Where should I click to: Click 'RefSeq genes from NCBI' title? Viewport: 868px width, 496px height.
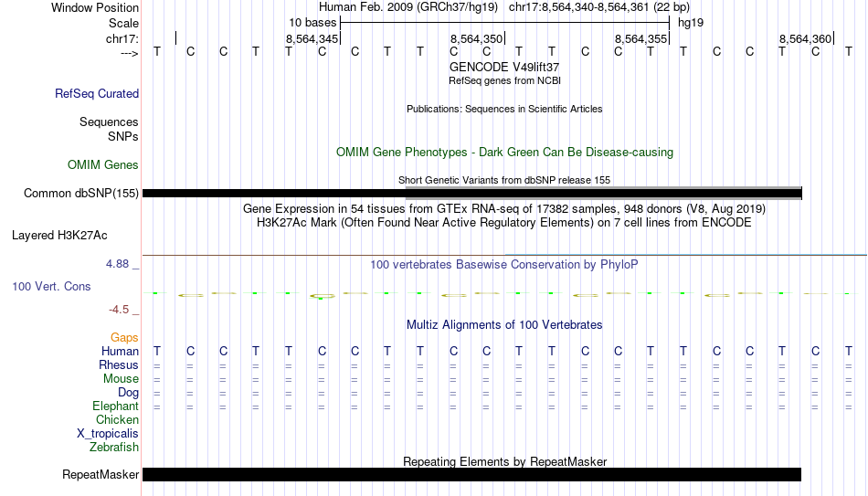pyautogui.click(x=505, y=80)
